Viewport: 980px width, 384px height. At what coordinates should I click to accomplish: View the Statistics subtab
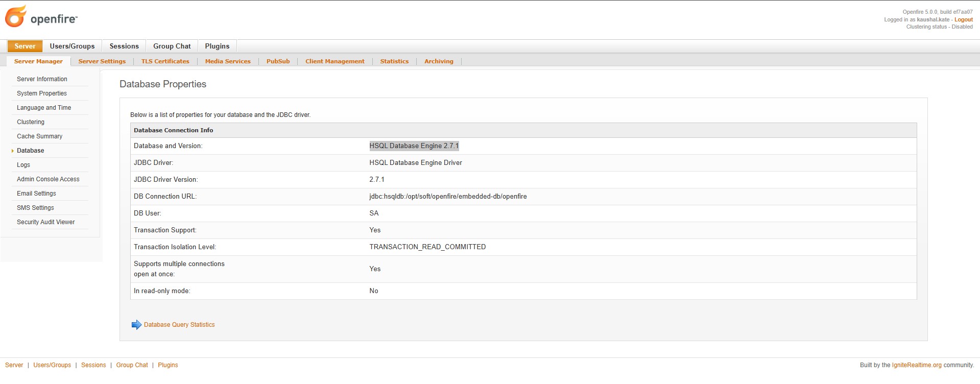[394, 61]
